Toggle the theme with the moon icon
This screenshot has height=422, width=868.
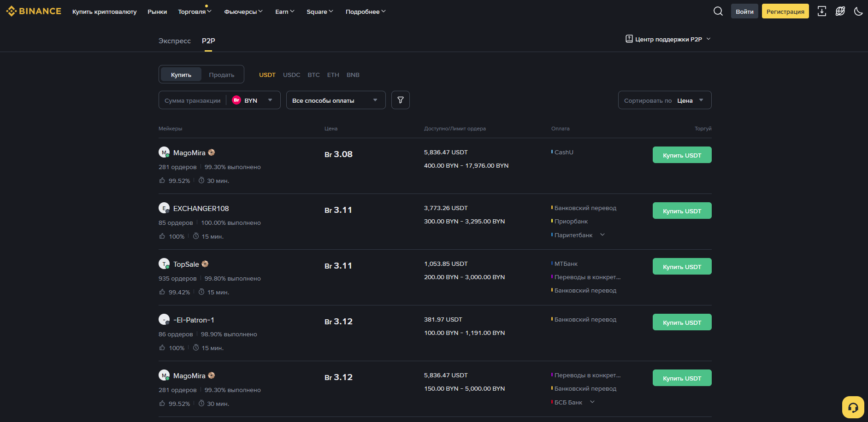(858, 11)
